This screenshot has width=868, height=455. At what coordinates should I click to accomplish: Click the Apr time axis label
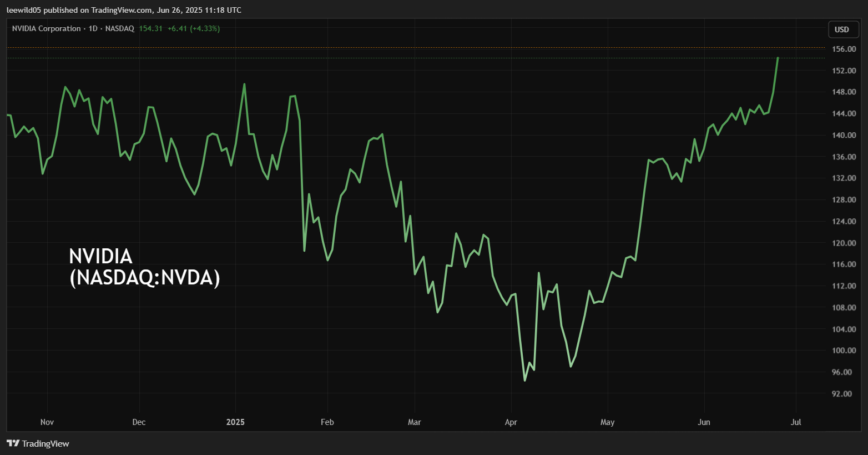click(511, 422)
